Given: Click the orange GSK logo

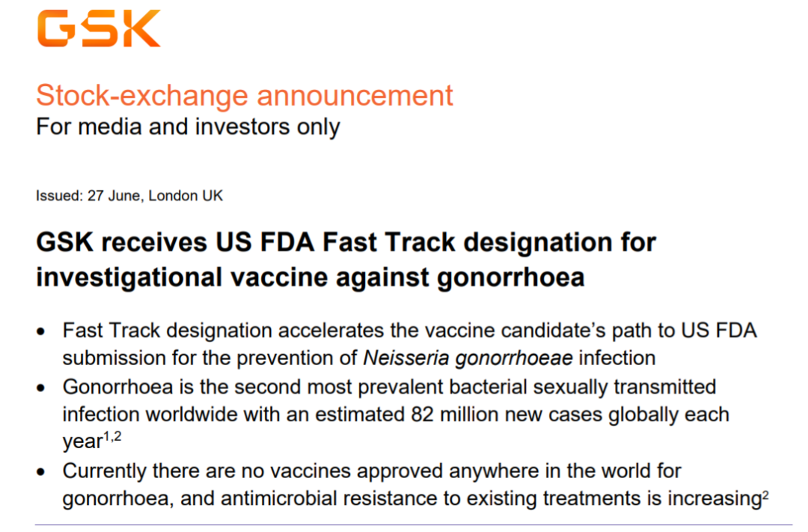Looking at the screenshot, I should coord(98,29).
